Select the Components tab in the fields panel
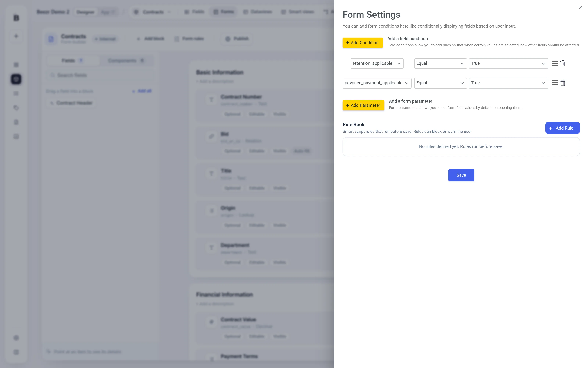Screen dimensions: 588x368 (126, 60)
